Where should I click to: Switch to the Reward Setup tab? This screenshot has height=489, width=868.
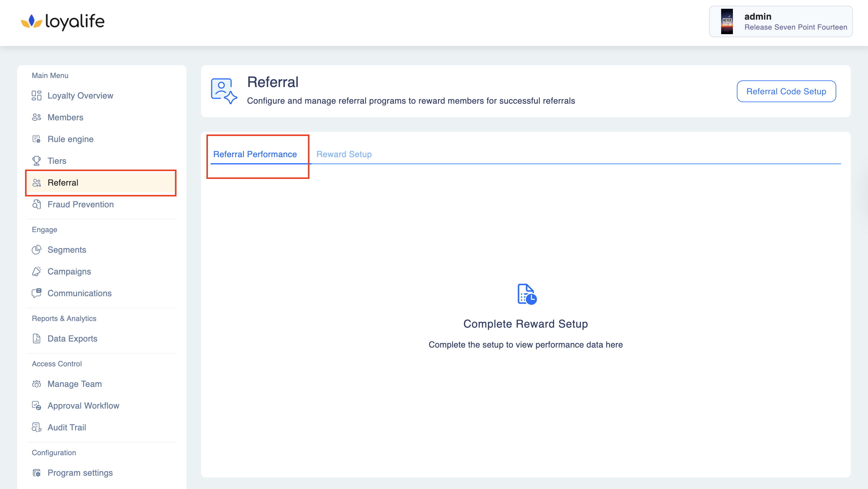344,154
